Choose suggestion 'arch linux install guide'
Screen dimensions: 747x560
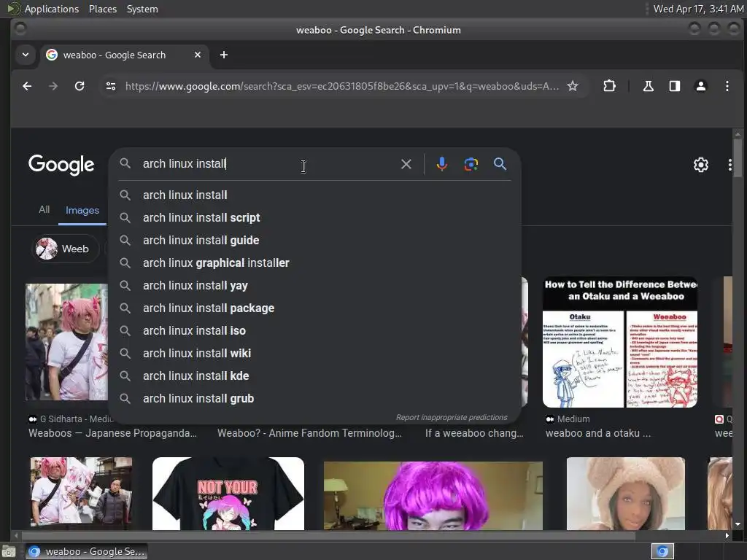click(314, 241)
